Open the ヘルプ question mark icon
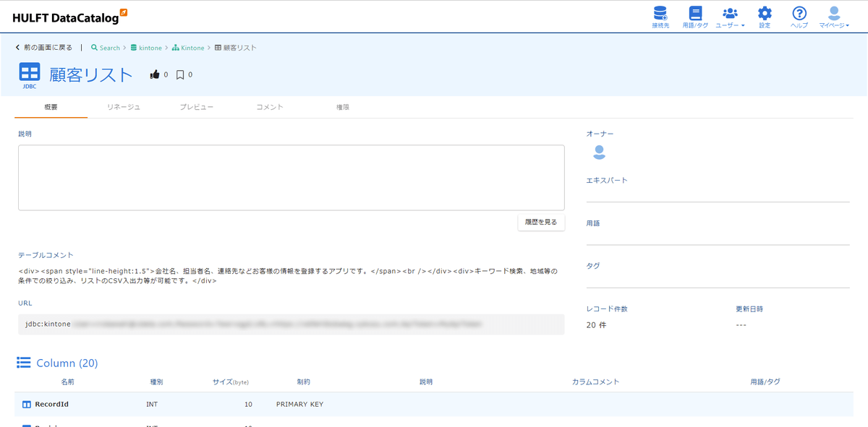Viewport: 868px width, 427px height. click(x=799, y=17)
